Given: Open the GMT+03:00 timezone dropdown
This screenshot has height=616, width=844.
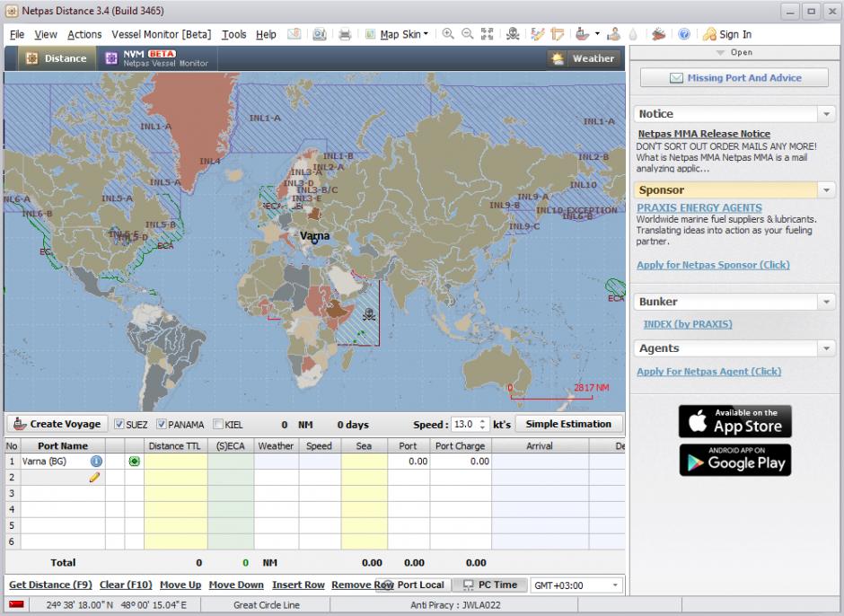Looking at the screenshot, I should coord(615,585).
